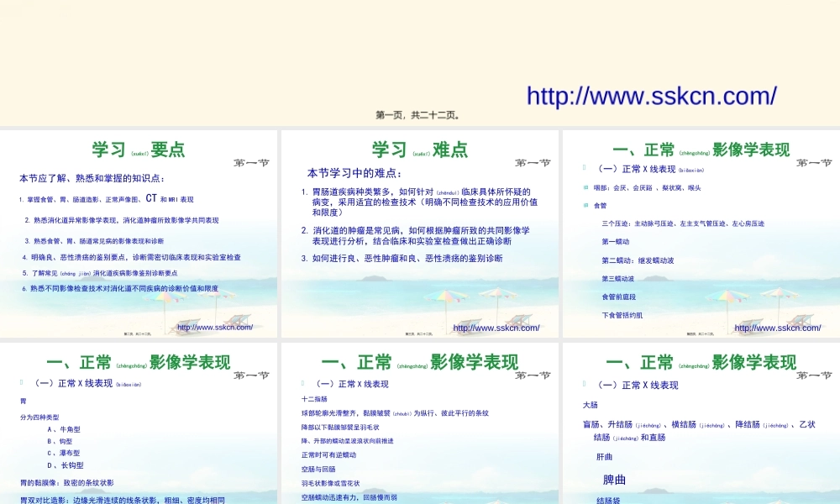The width and height of the screenshot is (840, 504).
Task: Open the http://www.sskcn.com/ link on title slide
Action: tap(650, 95)
